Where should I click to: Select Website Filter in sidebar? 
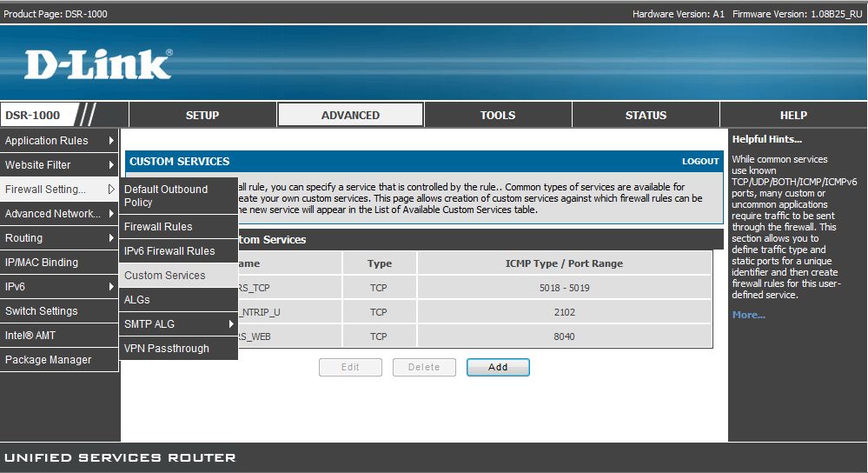[59, 165]
